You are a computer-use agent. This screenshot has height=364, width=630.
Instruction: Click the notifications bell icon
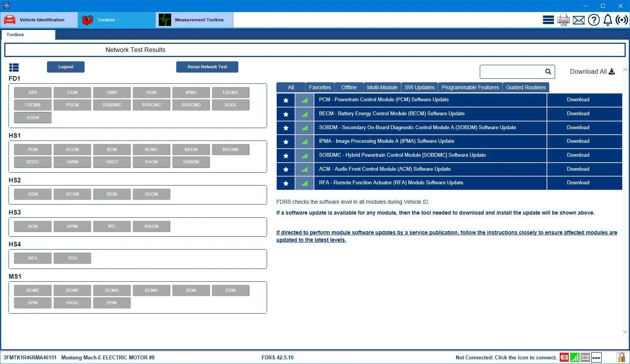pyautogui.click(x=608, y=20)
